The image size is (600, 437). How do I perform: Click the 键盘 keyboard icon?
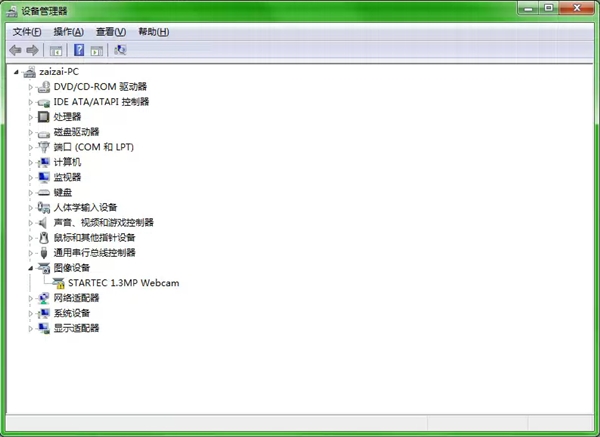point(43,192)
